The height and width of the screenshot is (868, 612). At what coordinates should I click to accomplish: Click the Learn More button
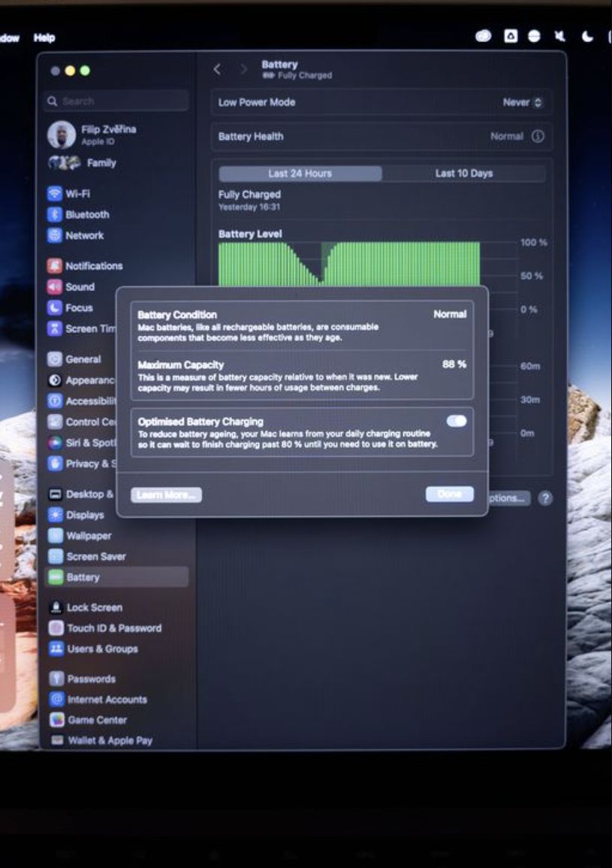pyautogui.click(x=166, y=495)
